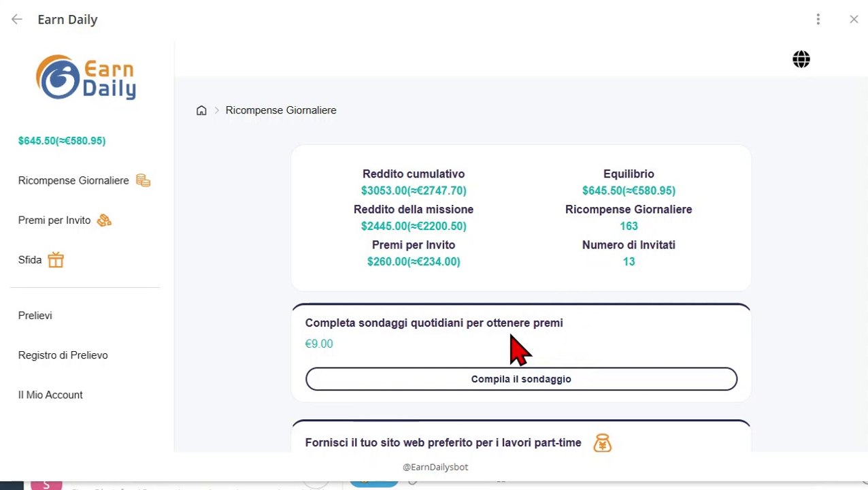Click the @EarnDailysbot footer label
Screen dimensions: 868x490
(x=435, y=467)
